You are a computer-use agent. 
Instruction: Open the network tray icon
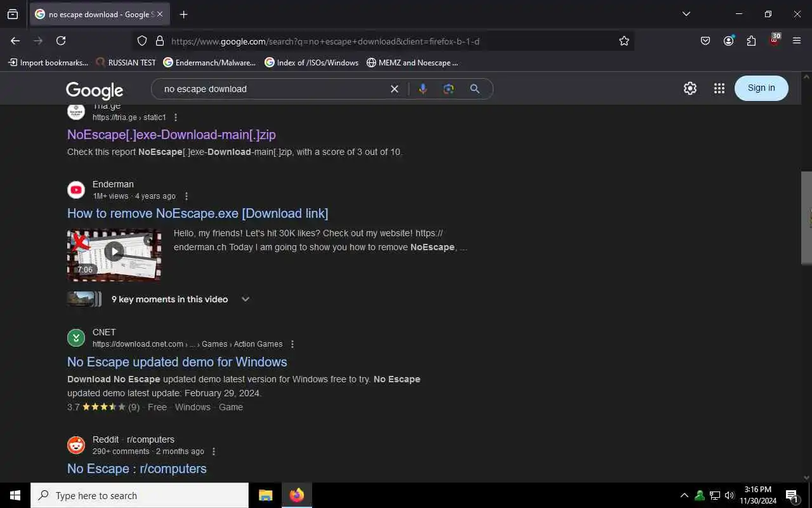pyautogui.click(x=715, y=495)
